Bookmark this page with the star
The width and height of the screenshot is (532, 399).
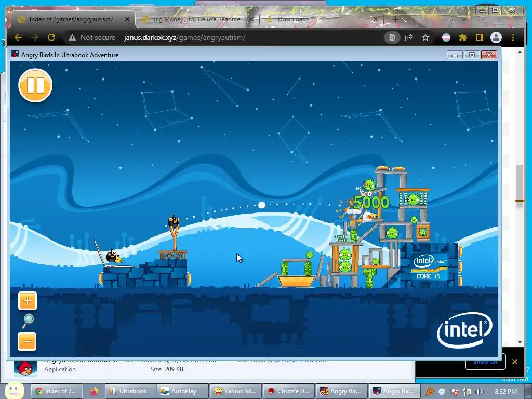[425, 37]
